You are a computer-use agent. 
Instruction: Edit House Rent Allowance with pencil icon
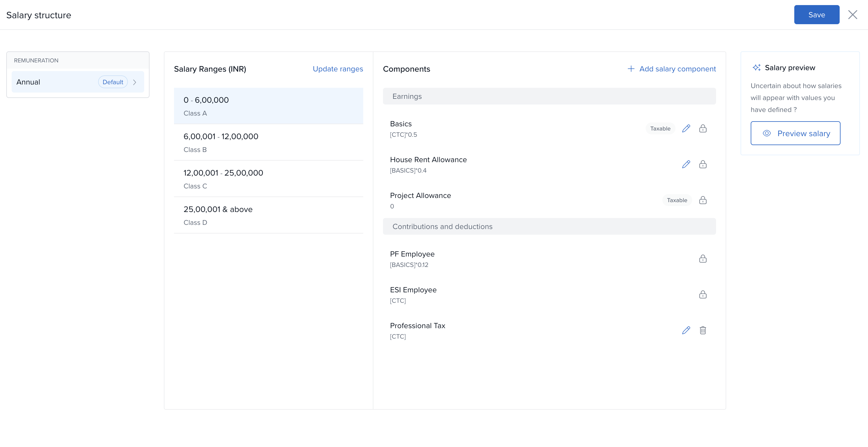(686, 164)
